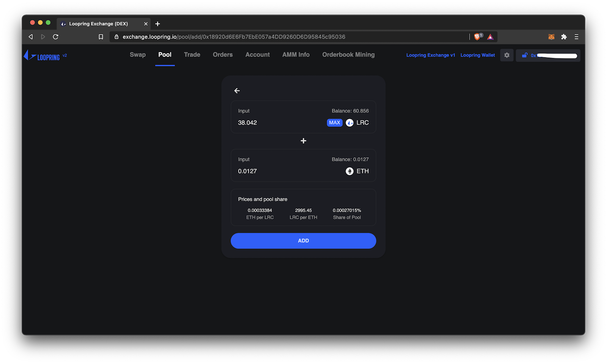Screen dimensions: 607x364
Task: Open the Orderbook Mining tab
Action: [349, 55]
